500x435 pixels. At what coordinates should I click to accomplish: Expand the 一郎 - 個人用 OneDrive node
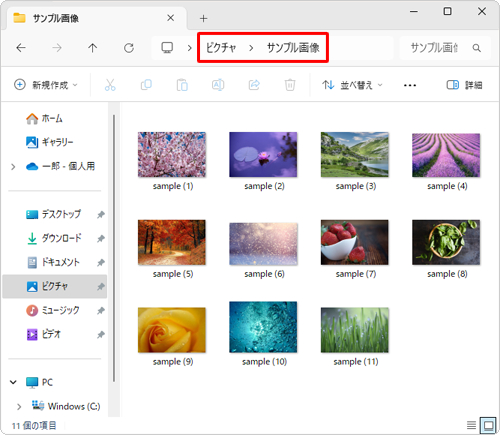click(x=13, y=166)
